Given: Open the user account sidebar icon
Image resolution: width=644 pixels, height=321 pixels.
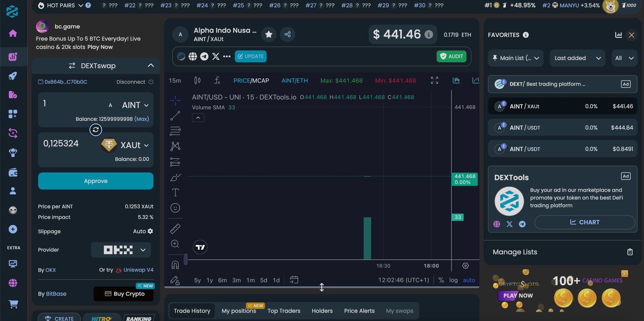Looking at the screenshot, I should pos(13,191).
